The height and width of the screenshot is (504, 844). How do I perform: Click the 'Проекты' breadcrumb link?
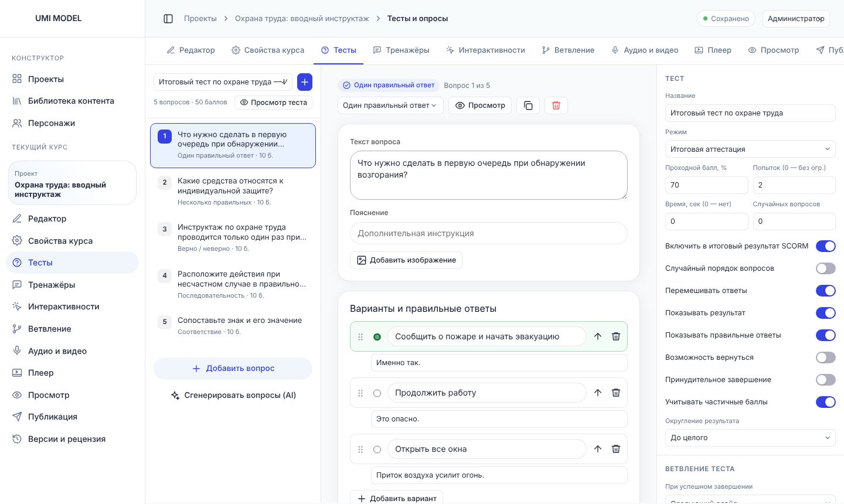[200, 19]
